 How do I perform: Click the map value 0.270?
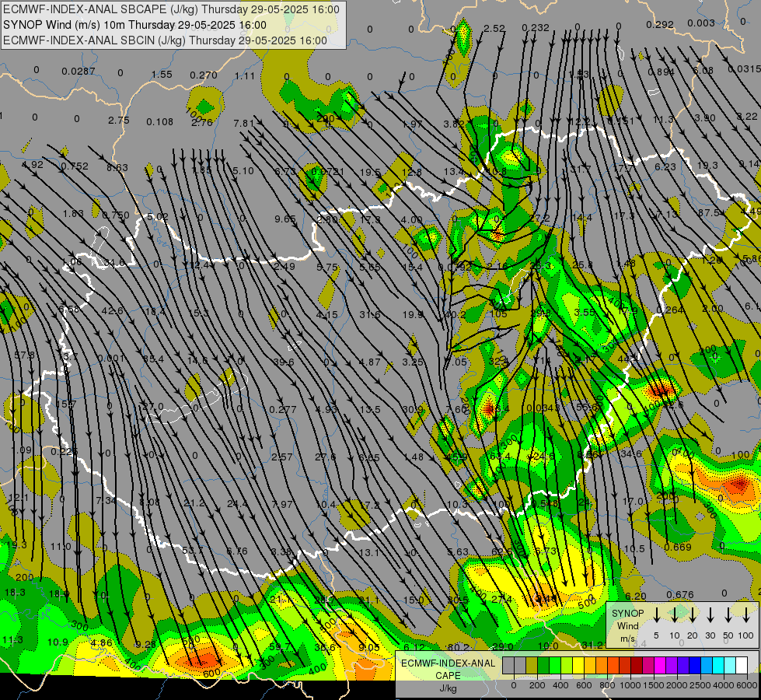point(204,75)
